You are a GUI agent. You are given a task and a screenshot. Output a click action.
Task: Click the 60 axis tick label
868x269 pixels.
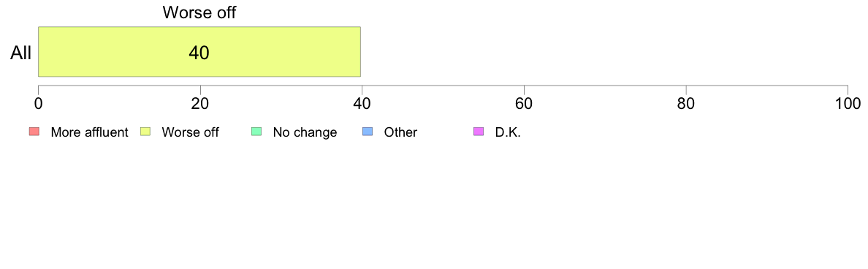click(x=524, y=104)
